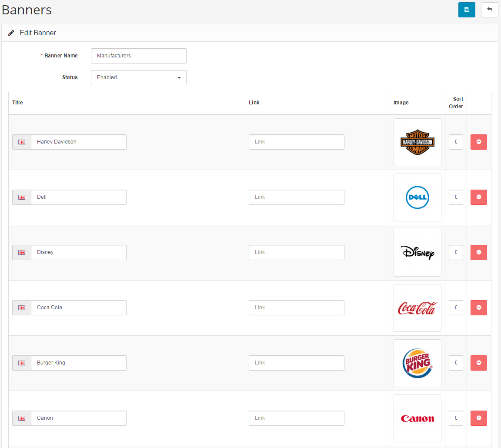The image size is (501, 448).
Task: Click the pencil icon beside Edit Banner
Action: (11, 33)
